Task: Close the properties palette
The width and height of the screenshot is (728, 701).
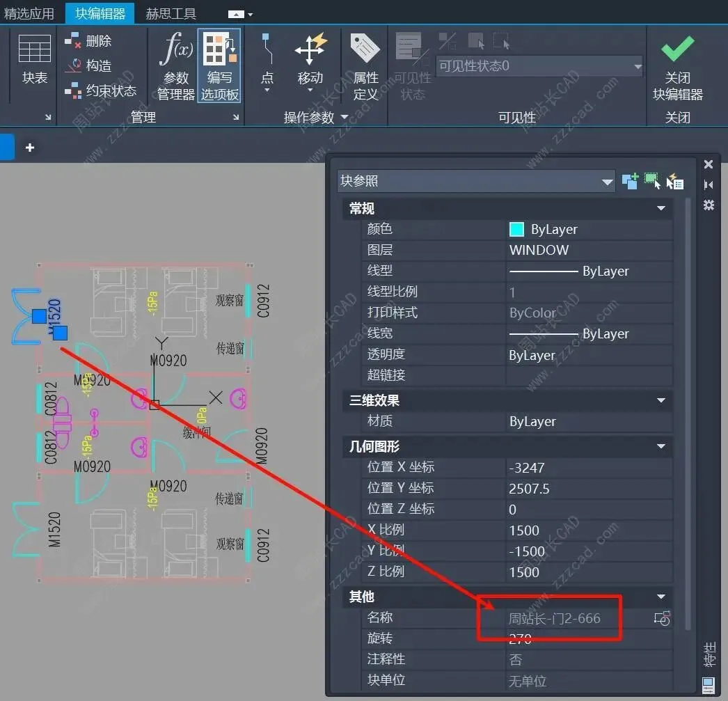Action: pos(709,164)
